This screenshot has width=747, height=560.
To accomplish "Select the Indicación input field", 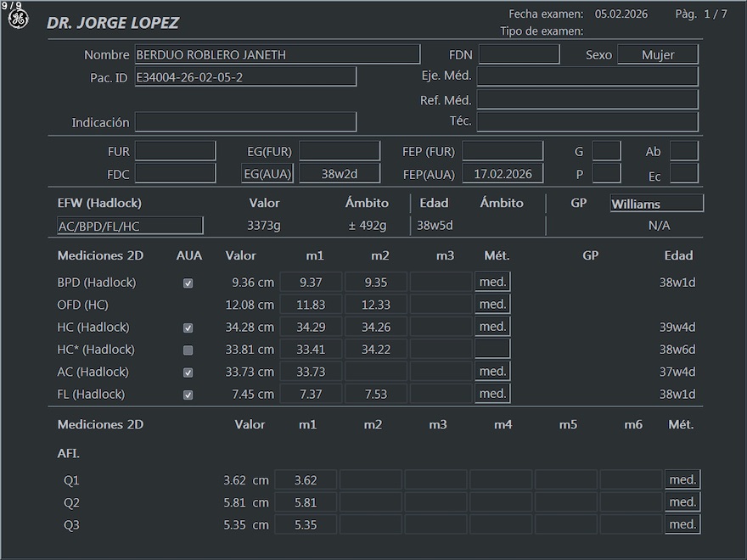I will pos(244,122).
